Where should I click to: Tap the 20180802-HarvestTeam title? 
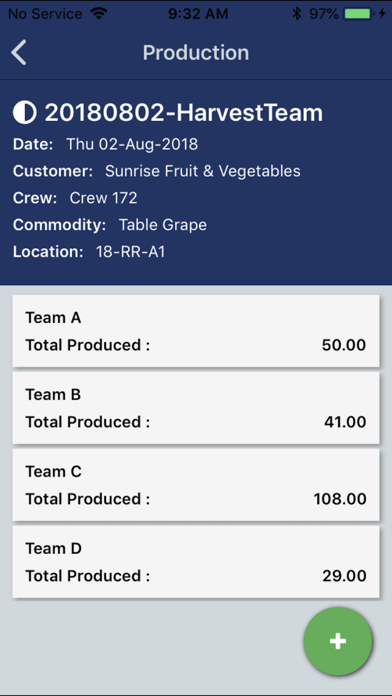[x=183, y=113]
